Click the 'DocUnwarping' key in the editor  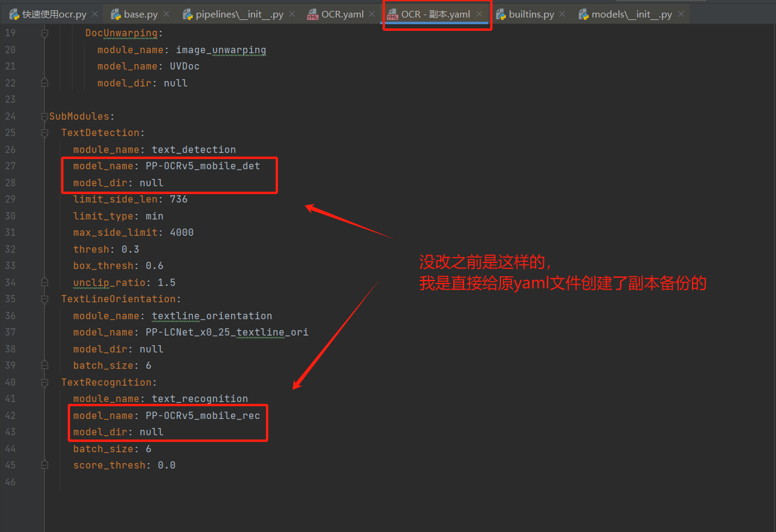121,33
